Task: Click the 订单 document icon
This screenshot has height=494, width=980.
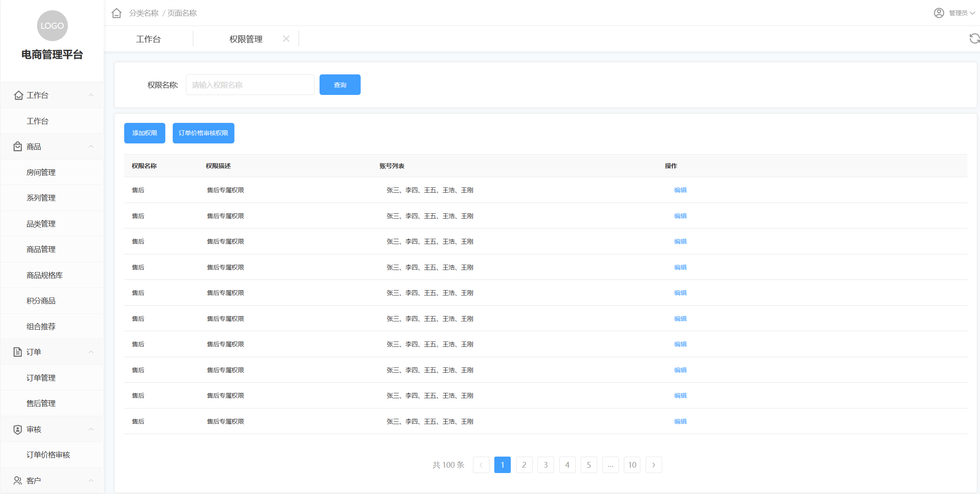Action: (18, 352)
